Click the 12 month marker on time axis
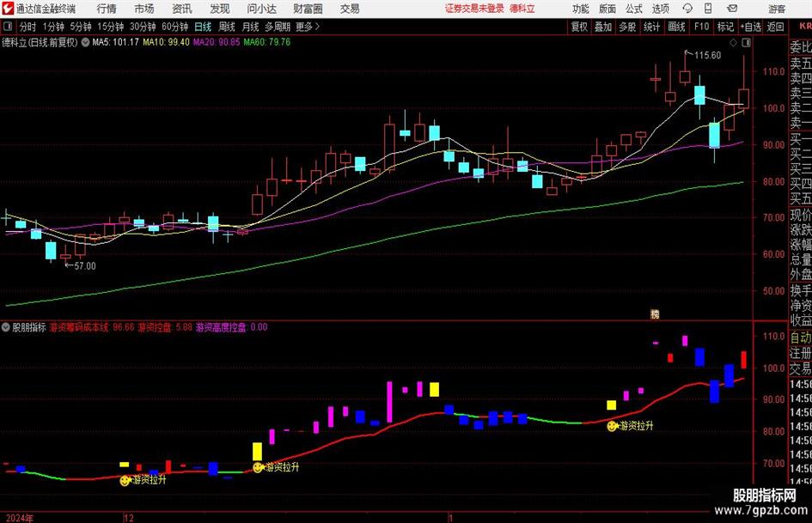This screenshot has width=812, height=523. tap(128, 518)
